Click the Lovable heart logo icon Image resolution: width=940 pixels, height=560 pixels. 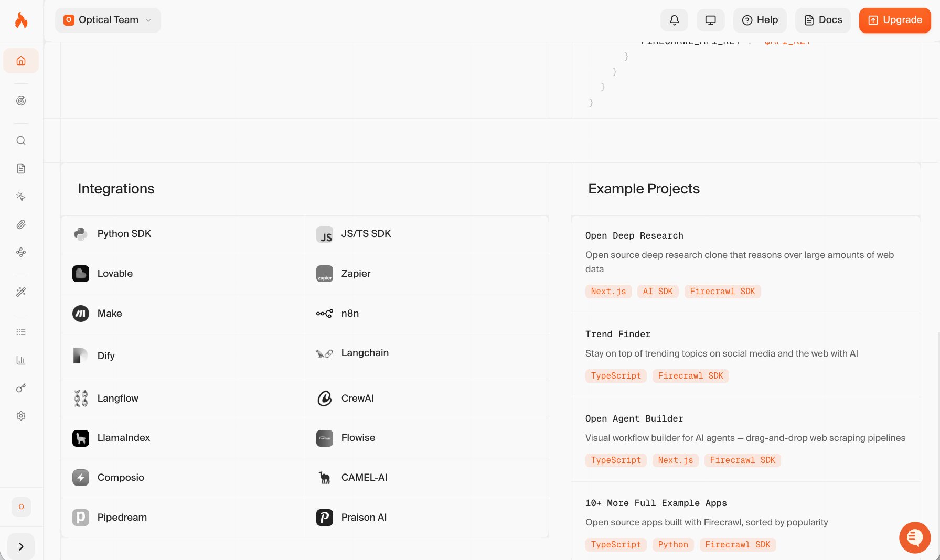(x=81, y=274)
